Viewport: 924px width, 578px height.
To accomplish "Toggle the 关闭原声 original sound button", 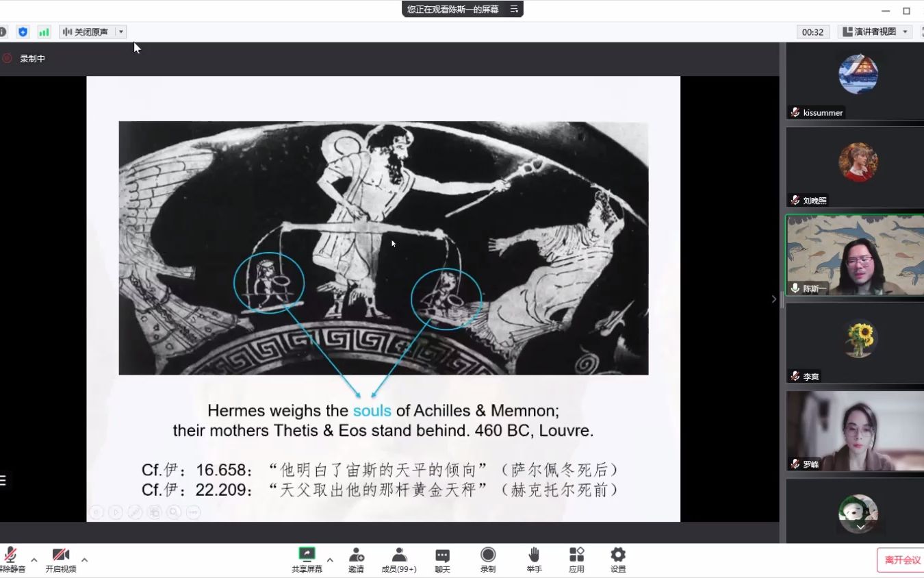I will [x=87, y=32].
